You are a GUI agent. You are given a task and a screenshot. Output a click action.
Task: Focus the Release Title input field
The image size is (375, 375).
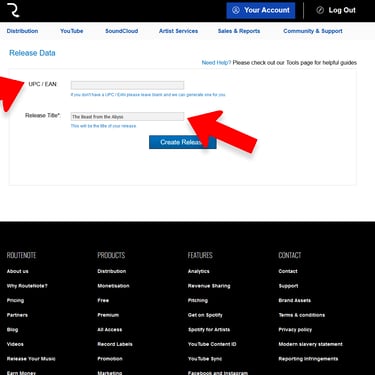127,117
